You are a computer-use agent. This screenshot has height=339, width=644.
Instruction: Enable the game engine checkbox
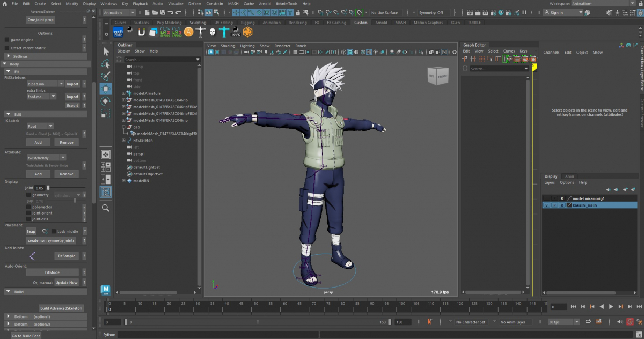click(x=7, y=40)
